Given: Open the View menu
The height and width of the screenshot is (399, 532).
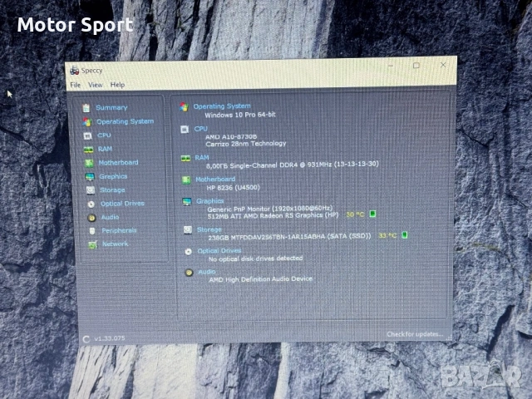Looking at the screenshot, I should [96, 85].
